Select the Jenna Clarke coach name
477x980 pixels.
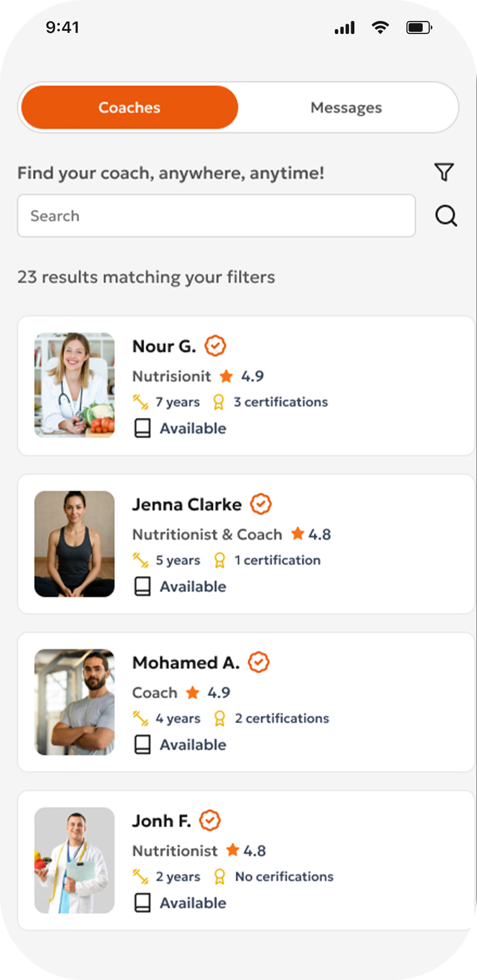[x=187, y=505]
